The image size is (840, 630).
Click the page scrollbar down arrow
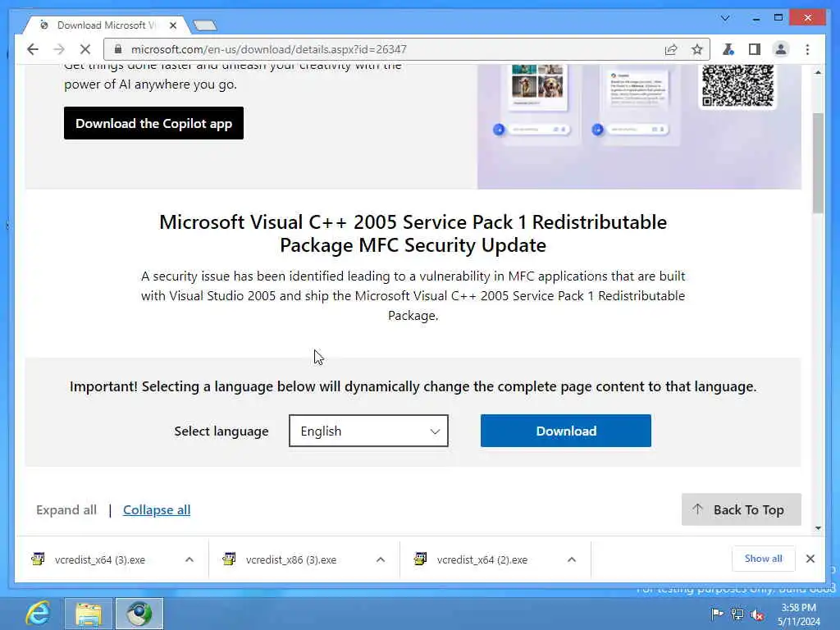click(x=818, y=528)
